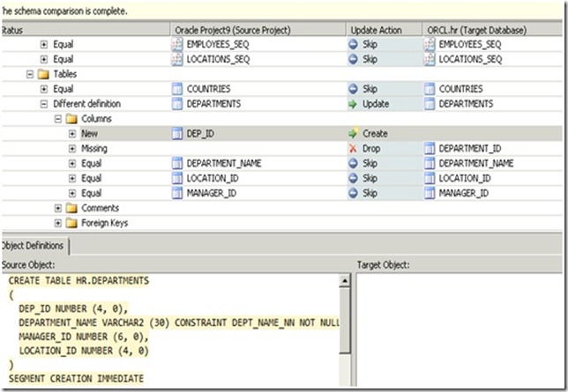Click the DEPARTMENT_NAME VARCHAR2 (30) script line
This screenshot has height=392, width=568.
pyautogui.click(x=179, y=322)
